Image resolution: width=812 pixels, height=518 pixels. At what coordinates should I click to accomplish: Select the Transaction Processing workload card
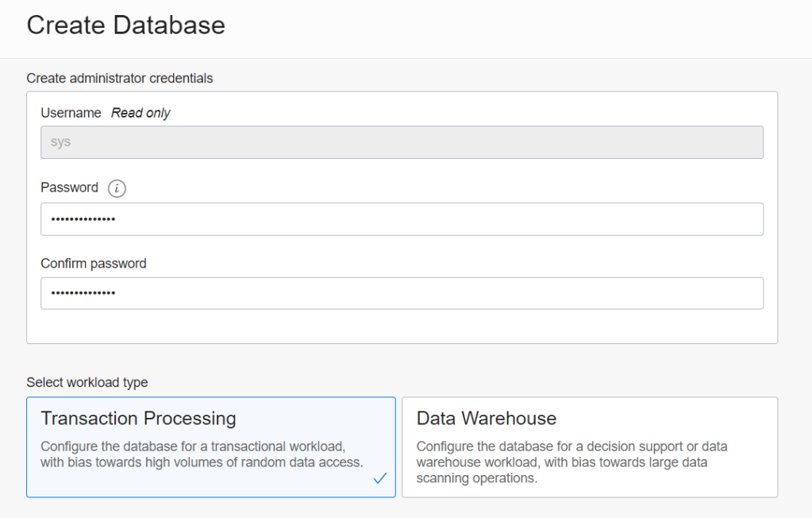coord(210,446)
